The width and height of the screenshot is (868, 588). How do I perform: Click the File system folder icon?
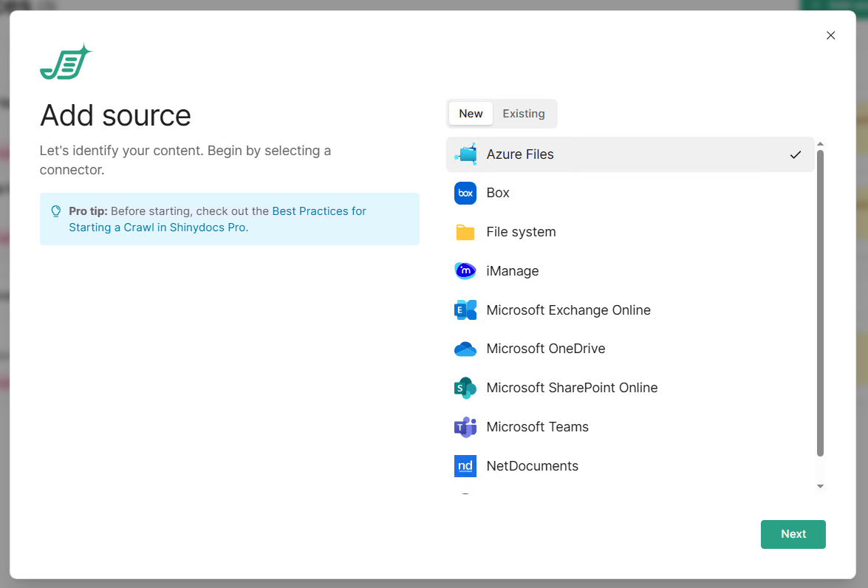point(465,233)
